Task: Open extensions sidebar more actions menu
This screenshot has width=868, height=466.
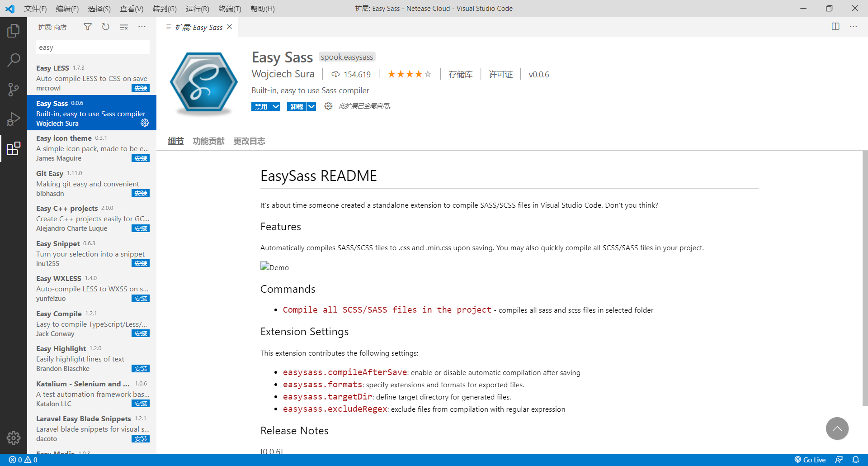Action: (x=142, y=27)
